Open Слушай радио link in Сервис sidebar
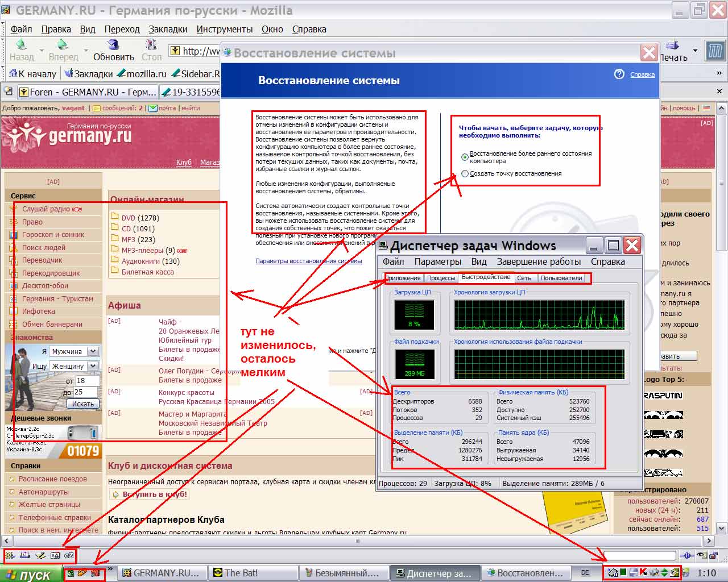 click(46, 209)
